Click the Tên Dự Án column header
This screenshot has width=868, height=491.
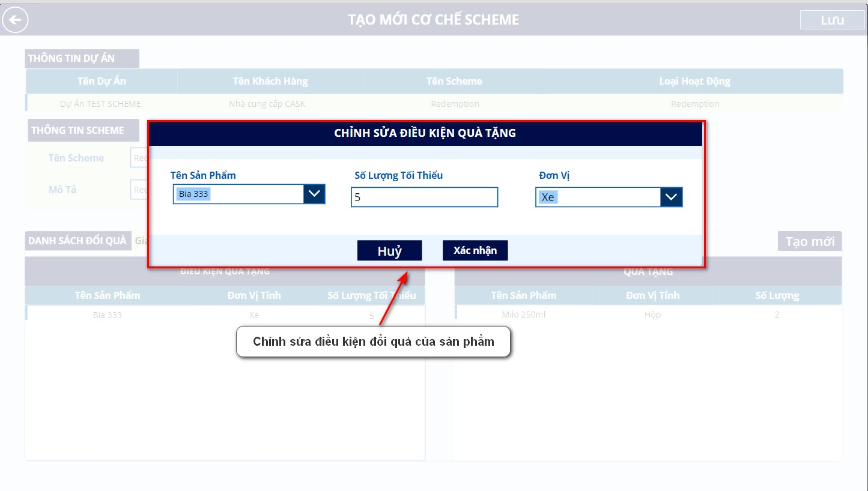(102, 81)
